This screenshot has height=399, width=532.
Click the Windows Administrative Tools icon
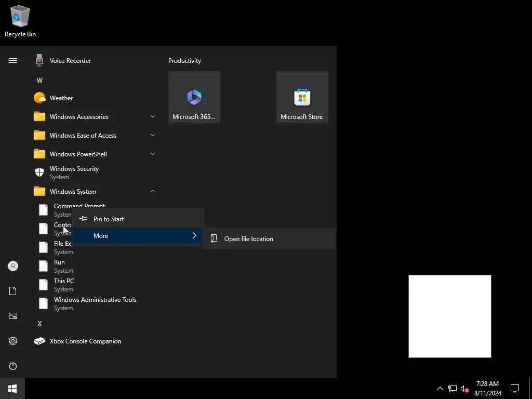pos(44,303)
